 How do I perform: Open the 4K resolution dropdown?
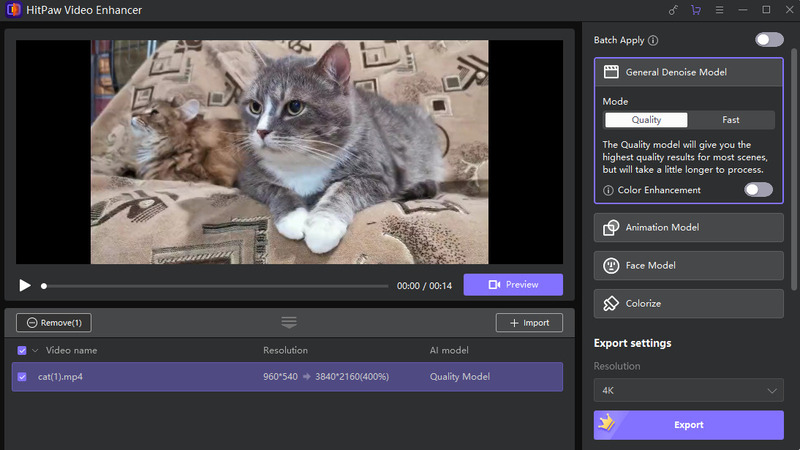(x=688, y=390)
